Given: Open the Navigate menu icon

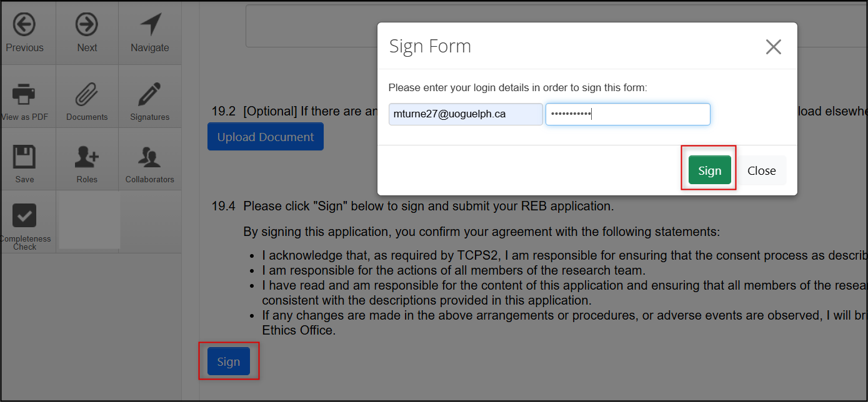Looking at the screenshot, I should tap(150, 26).
